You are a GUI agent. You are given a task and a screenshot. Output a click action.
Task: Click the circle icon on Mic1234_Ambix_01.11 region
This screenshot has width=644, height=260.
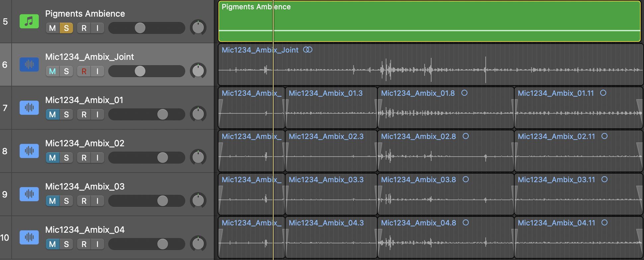603,93
